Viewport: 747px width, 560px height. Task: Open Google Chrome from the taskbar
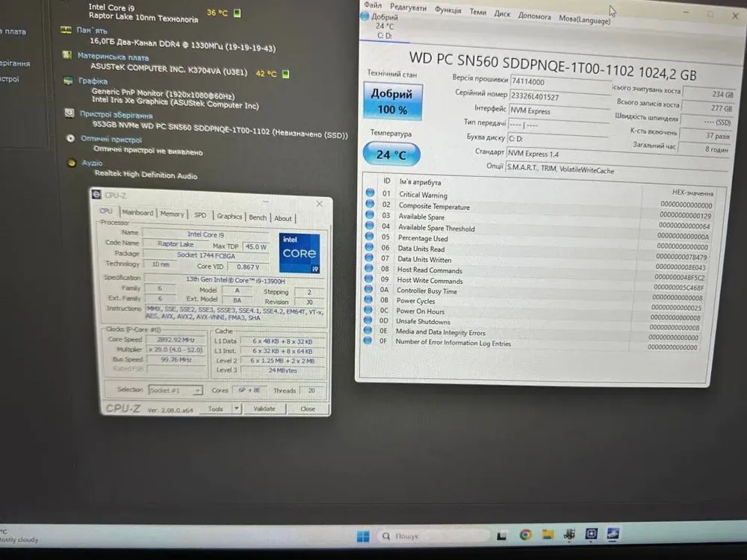(525, 535)
